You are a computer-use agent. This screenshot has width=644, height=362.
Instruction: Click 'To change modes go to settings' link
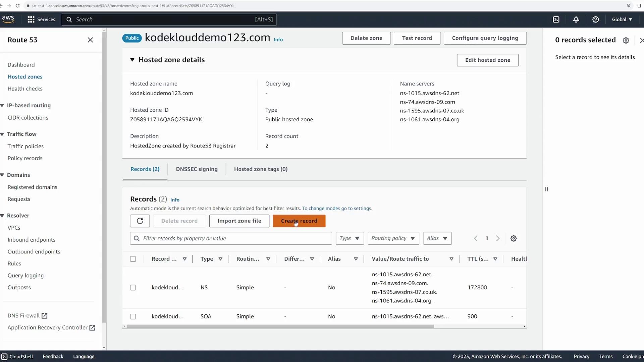click(x=337, y=208)
